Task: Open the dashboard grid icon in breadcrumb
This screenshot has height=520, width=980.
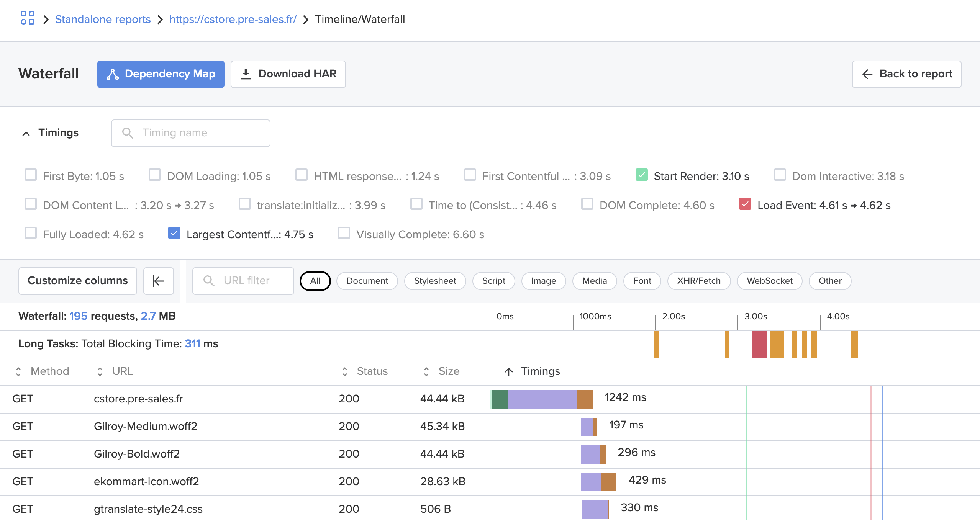Action: [x=28, y=18]
